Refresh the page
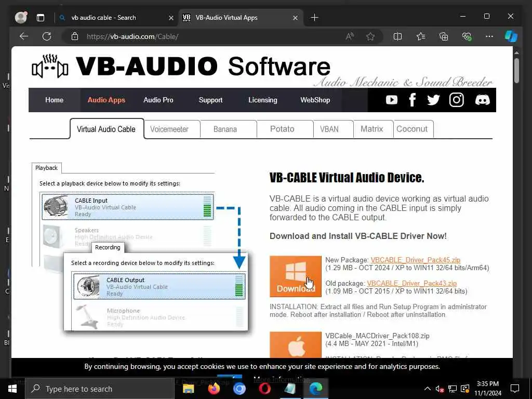Viewport: 532px width, 399px height. pyautogui.click(x=47, y=36)
